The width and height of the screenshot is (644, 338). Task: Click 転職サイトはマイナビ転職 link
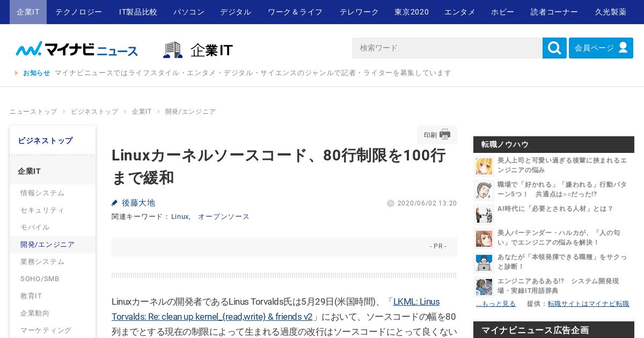pyautogui.click(x=588, y=304)
